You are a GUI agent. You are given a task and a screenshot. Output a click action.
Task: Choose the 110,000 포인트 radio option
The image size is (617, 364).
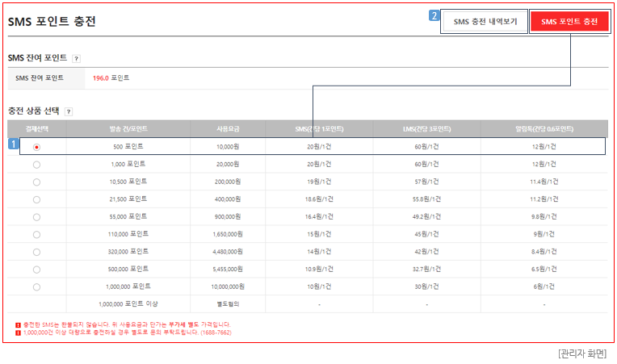(36, 234)
